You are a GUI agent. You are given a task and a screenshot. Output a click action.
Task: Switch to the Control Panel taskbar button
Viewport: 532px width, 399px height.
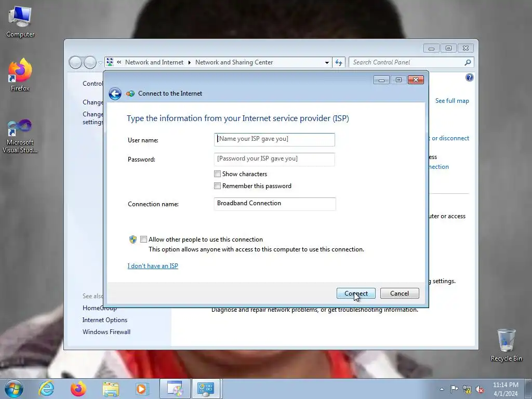point(206,389)
